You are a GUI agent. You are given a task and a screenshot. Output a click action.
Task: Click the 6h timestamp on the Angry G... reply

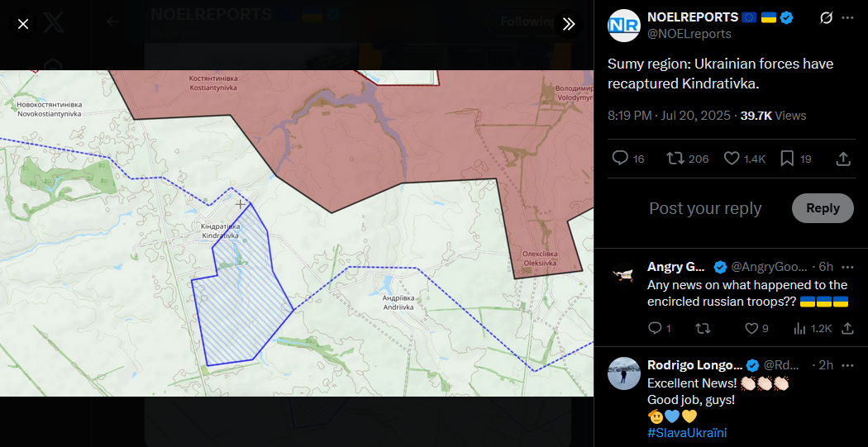[x=826, y=267]
